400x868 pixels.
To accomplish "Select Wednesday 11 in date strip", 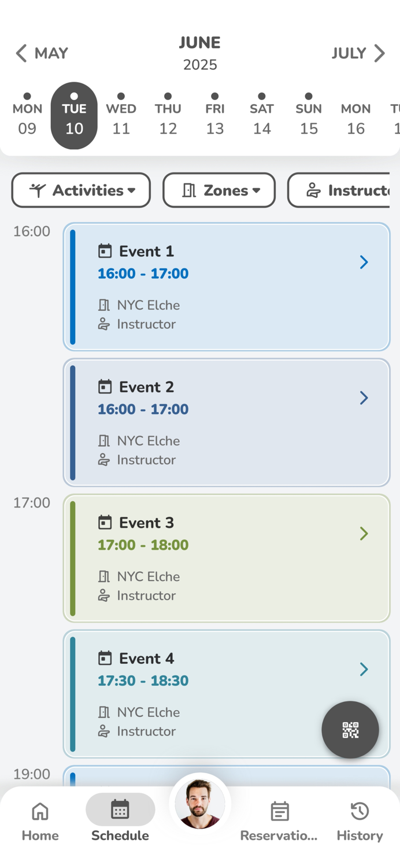I will point(121,118).
